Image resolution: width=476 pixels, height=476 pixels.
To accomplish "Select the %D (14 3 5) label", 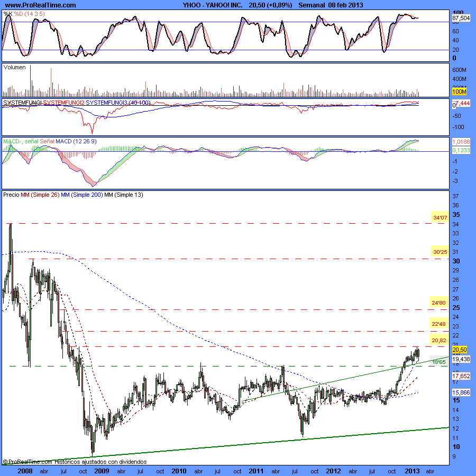I will [29, 14].
